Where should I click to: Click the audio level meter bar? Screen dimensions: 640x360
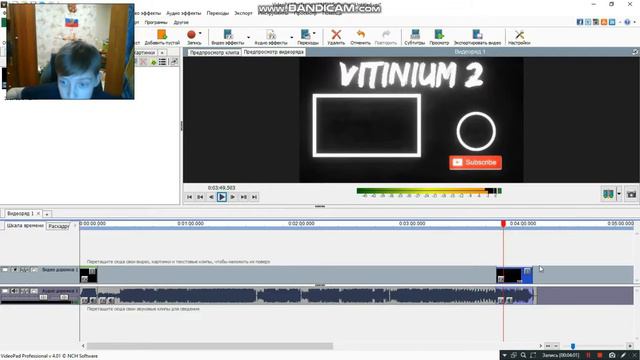[x=429, y=191]
